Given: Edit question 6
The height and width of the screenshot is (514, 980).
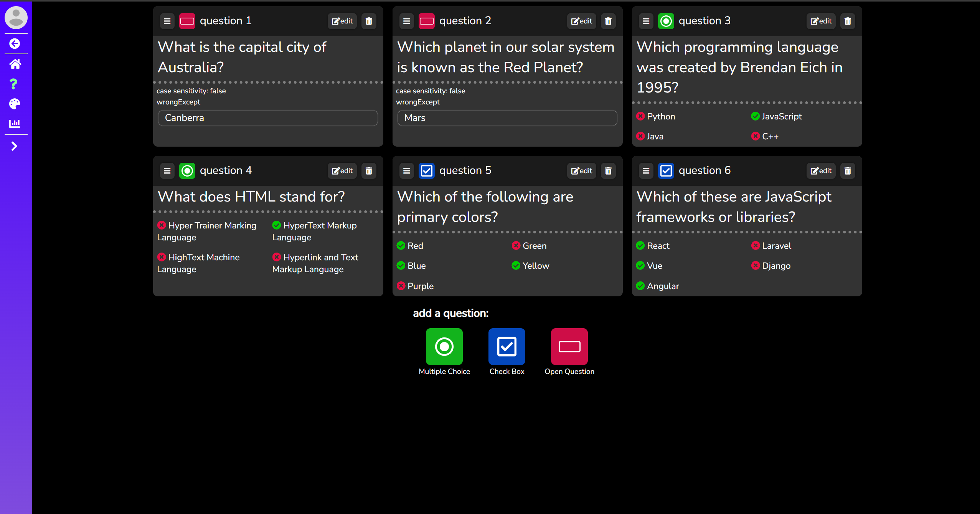Looking at the screenshot, I should tap(821, 171).
